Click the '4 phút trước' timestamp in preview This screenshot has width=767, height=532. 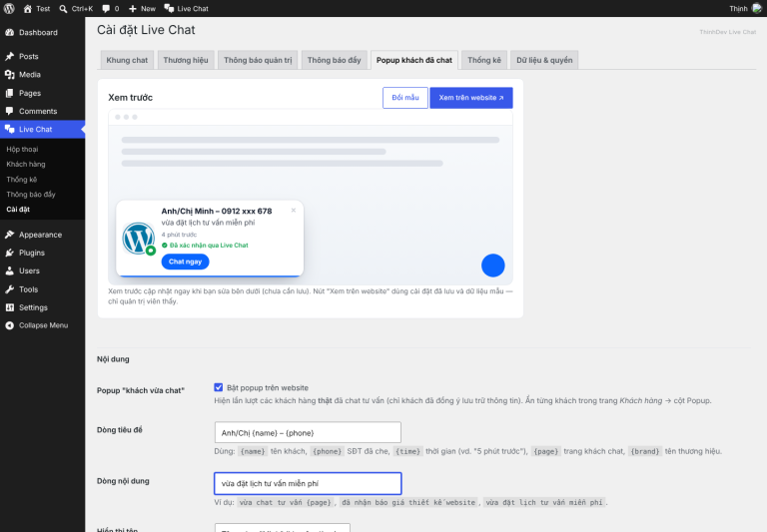tap(179, 235)
